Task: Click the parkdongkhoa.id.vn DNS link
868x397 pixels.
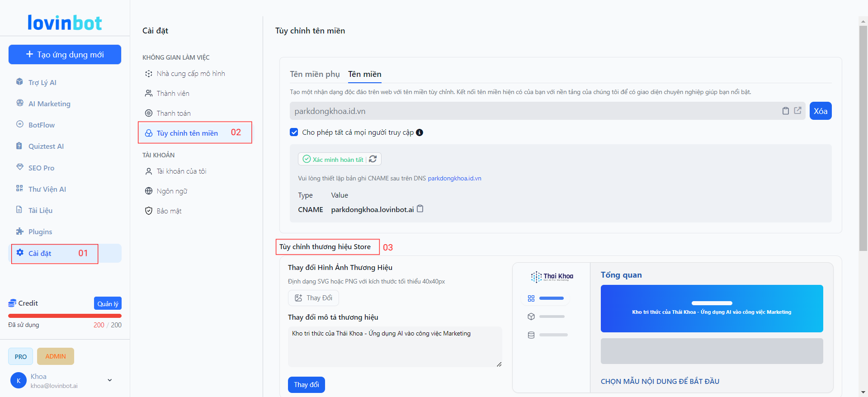Action: pos(454,178)
